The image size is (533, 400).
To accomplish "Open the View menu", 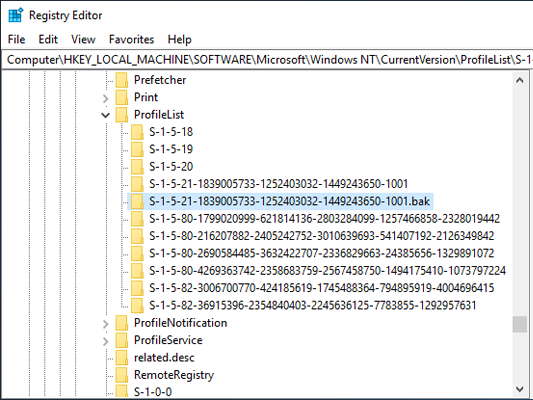I will (x=83, y=39).
